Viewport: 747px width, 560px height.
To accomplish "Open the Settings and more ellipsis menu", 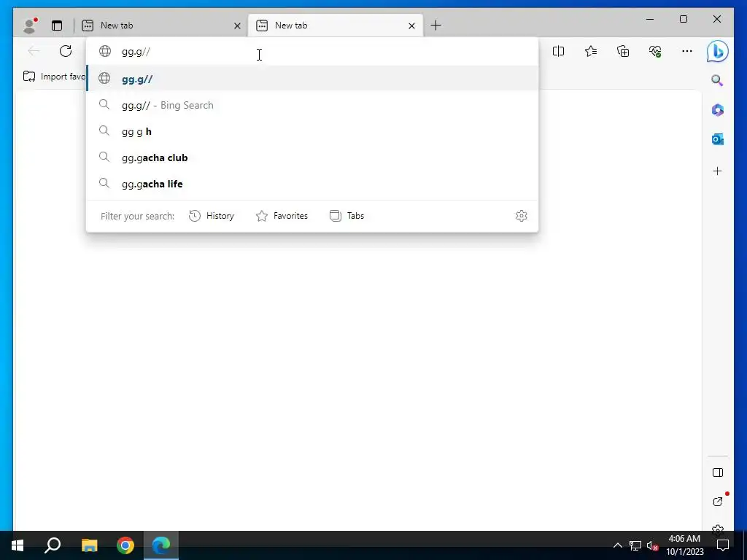I will tap(687, 51).
